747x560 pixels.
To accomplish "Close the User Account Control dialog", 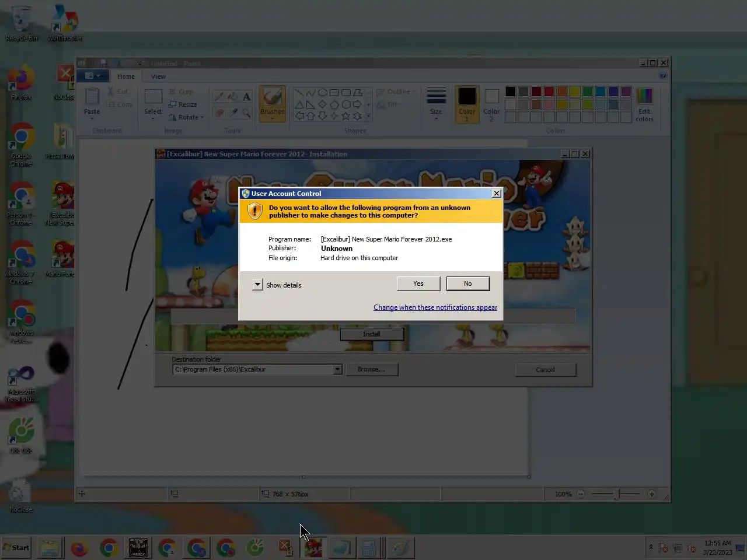I will click(x=496, y=194).
